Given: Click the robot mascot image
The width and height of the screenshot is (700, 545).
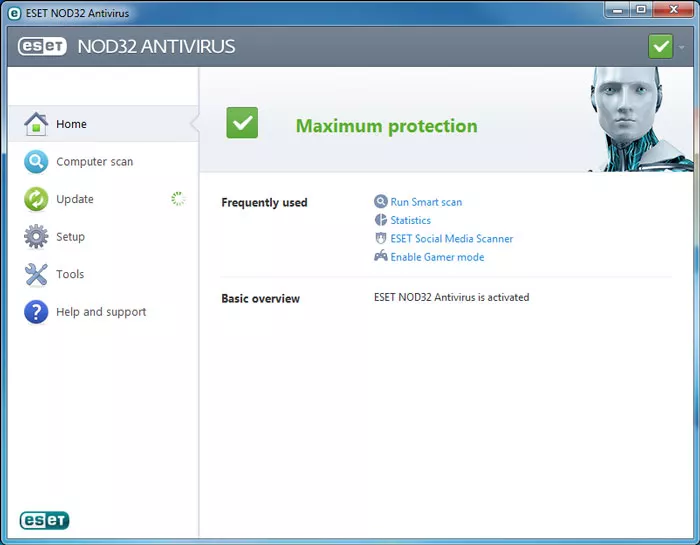Looking at the screenshot, I should 641,119.
